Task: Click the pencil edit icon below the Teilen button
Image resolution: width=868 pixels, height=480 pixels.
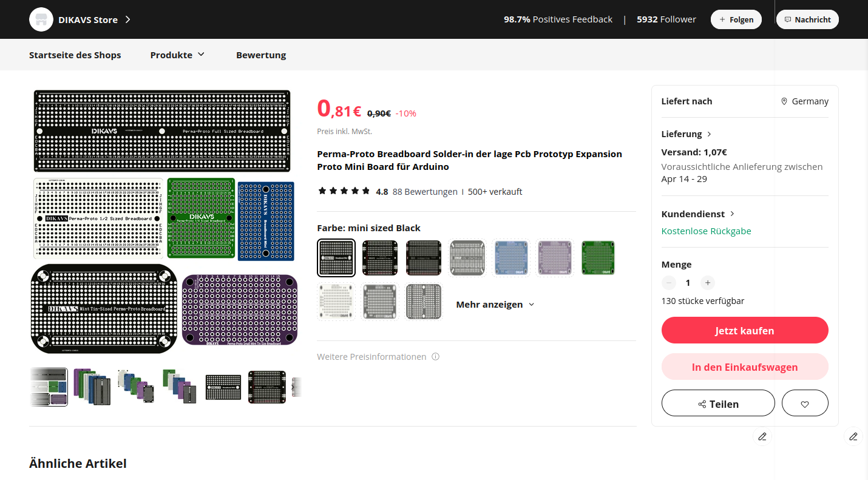Action: click(762, 436)
